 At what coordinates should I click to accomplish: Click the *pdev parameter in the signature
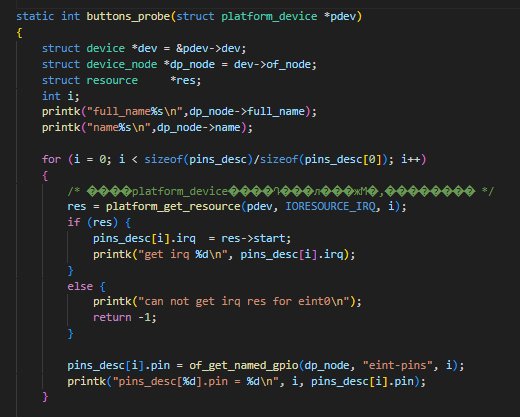pyautogui.click(x=340, y=16)
